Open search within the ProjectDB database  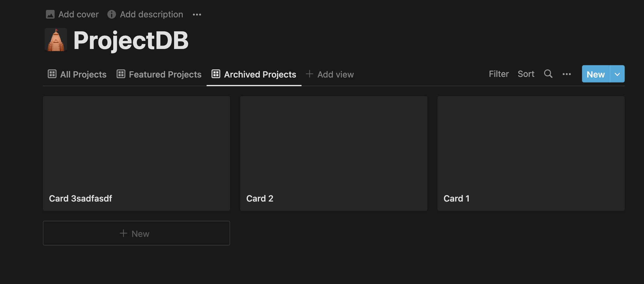[548, 74]
